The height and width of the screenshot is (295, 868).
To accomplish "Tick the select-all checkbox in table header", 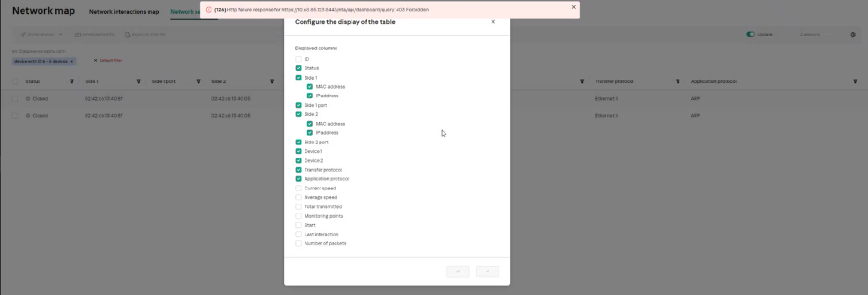I will (15, 82).
